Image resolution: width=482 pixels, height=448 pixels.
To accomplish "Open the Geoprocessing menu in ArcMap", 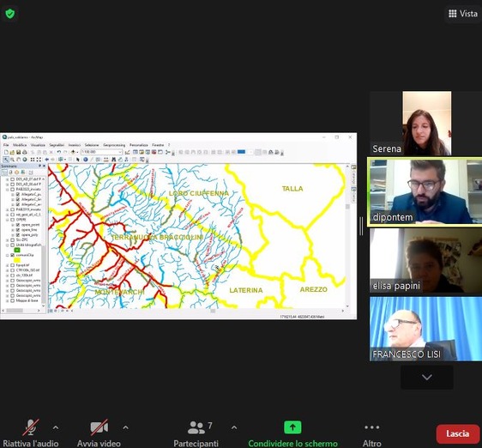I will [114, 145].
